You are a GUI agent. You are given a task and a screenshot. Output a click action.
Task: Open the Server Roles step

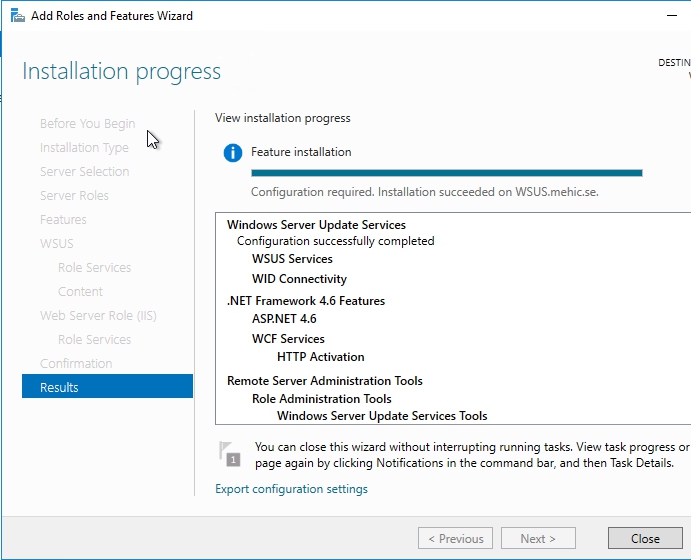pyautogui.click(x=74, y=195)
